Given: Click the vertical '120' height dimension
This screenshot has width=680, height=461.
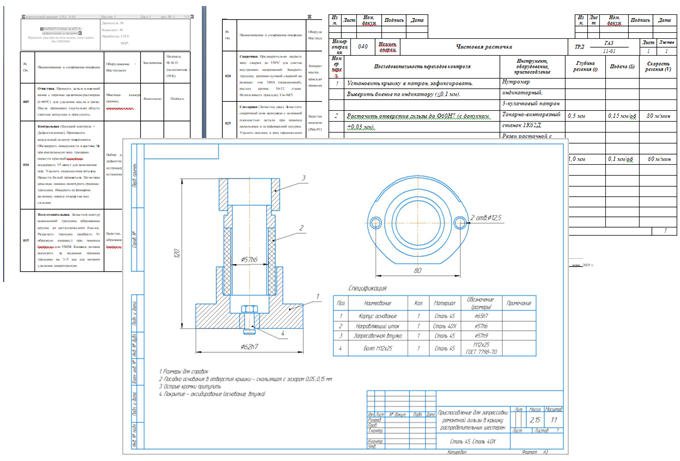Looking at the screenshot, I should (x=177, y=254).
